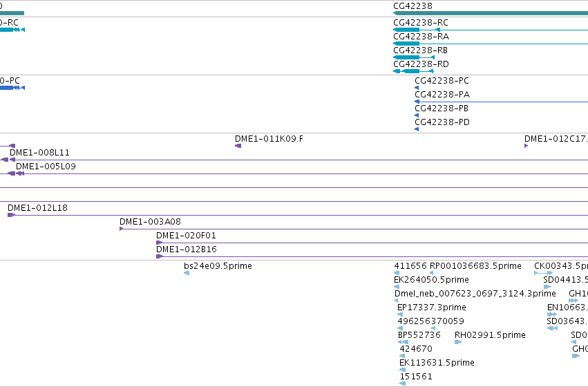This screenshot has width=588, height=387.
Task: Select DME1-020F01 feature label
Action: [186, 236]
